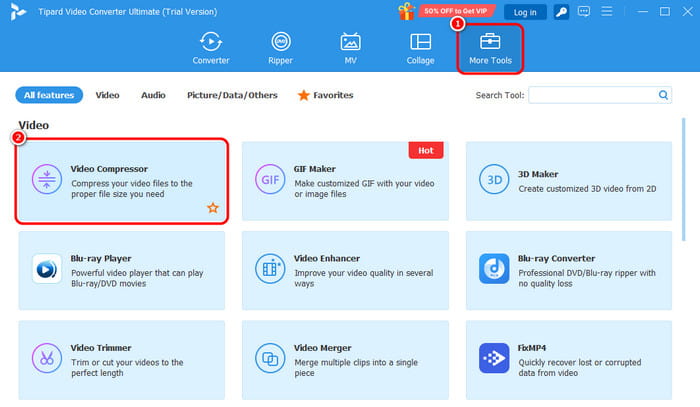700x407 pixels.
Task: Minimize the Tipard window
Action: pyautogui.click(x=643, y=12)
